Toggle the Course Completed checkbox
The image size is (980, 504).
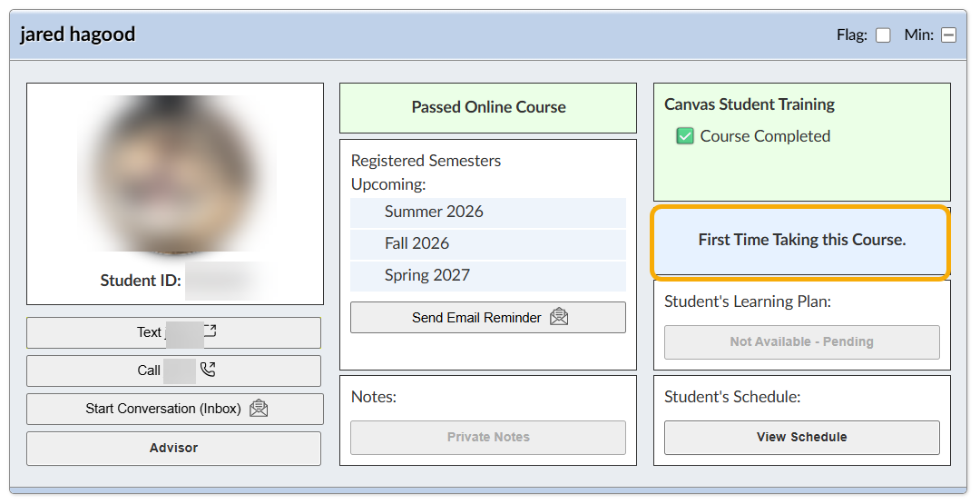click(685, 136)
